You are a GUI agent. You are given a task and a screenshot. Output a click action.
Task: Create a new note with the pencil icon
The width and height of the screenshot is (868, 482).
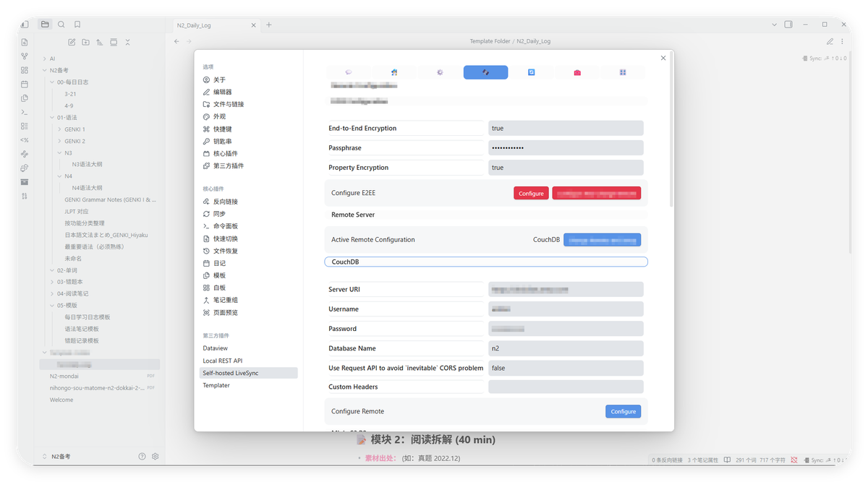(x=72, y=43)
